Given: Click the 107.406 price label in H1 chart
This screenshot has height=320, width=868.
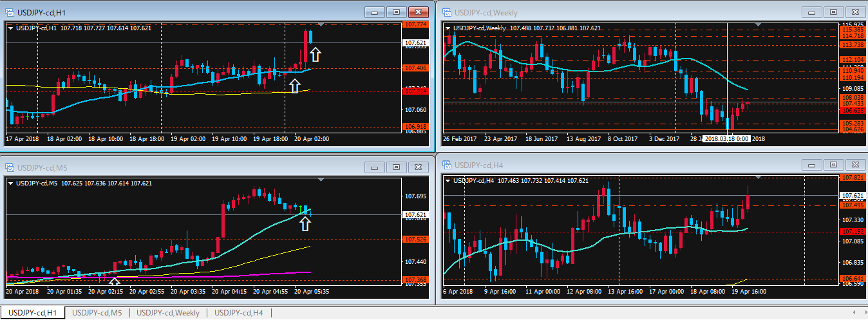Looking at the screenshot, I should [x=415, y=68].
